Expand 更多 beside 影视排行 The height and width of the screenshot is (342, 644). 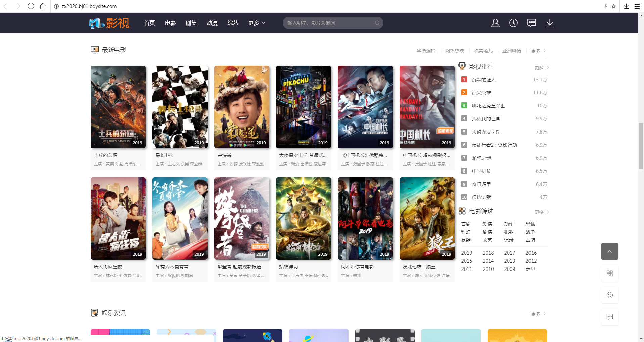[541, 67]
